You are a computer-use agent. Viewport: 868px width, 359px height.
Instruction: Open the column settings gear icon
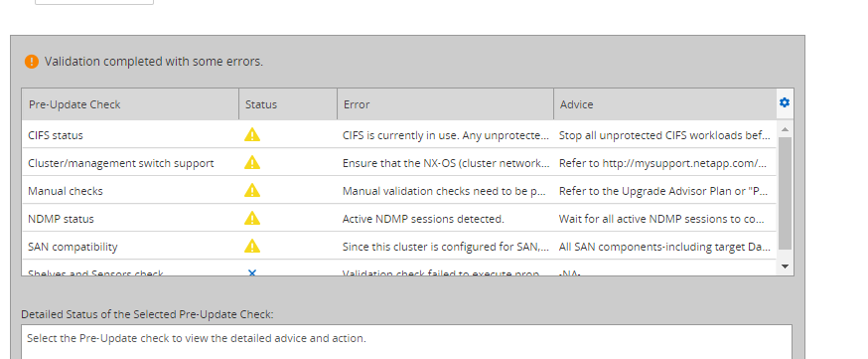784,102
